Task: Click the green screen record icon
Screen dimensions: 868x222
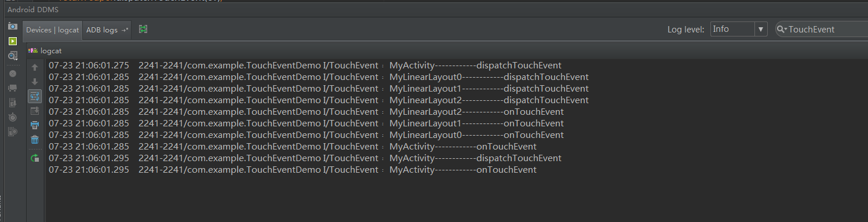Action: point(12,41)
